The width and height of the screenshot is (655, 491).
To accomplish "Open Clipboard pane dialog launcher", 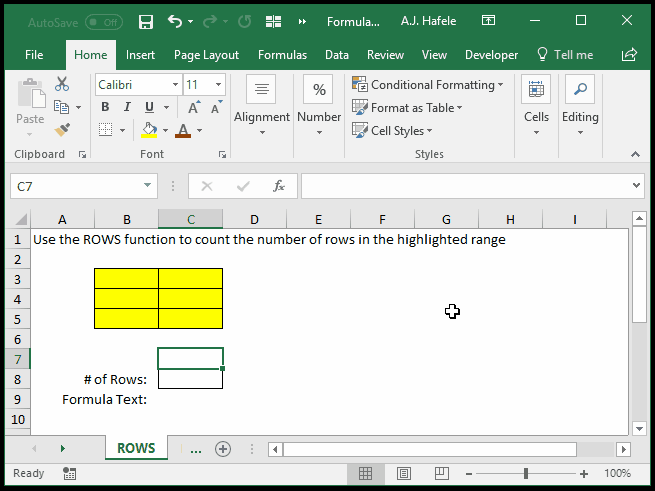I will click(x=82, y=155).
